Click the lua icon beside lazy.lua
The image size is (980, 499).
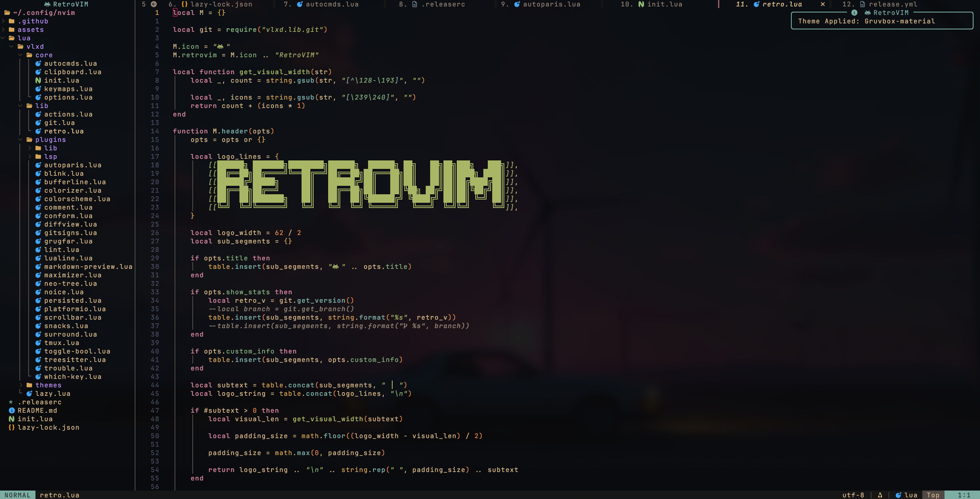(x=29, y=393)
